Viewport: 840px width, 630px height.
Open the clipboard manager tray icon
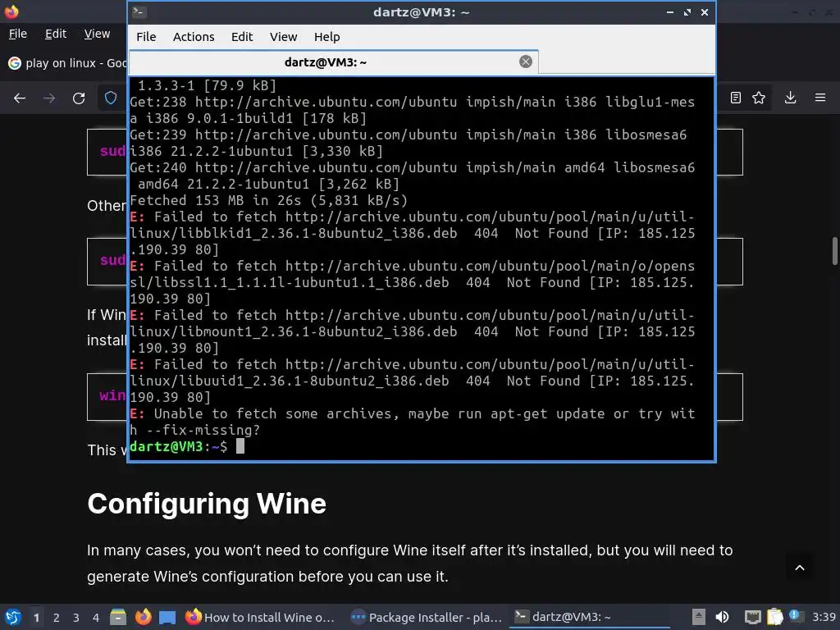[x=774, y=617]
